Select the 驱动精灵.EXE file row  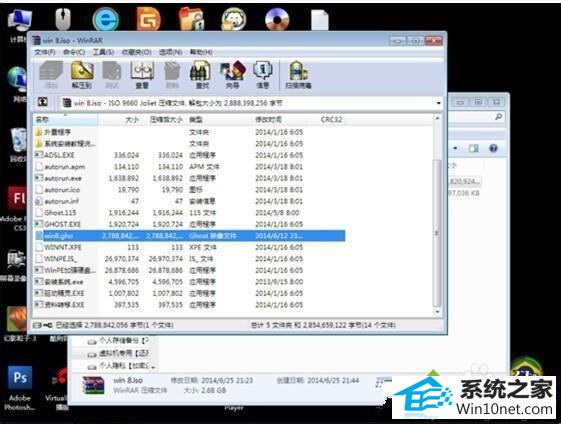[190, 293]
